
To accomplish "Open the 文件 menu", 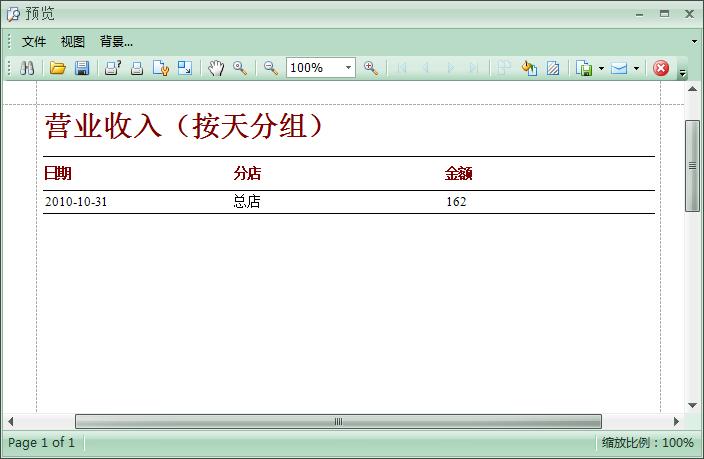I will (x=34, y=42).
